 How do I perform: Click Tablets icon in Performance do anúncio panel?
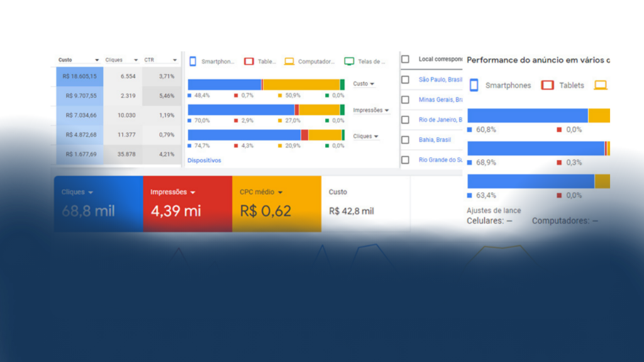(x=547, y=85)
